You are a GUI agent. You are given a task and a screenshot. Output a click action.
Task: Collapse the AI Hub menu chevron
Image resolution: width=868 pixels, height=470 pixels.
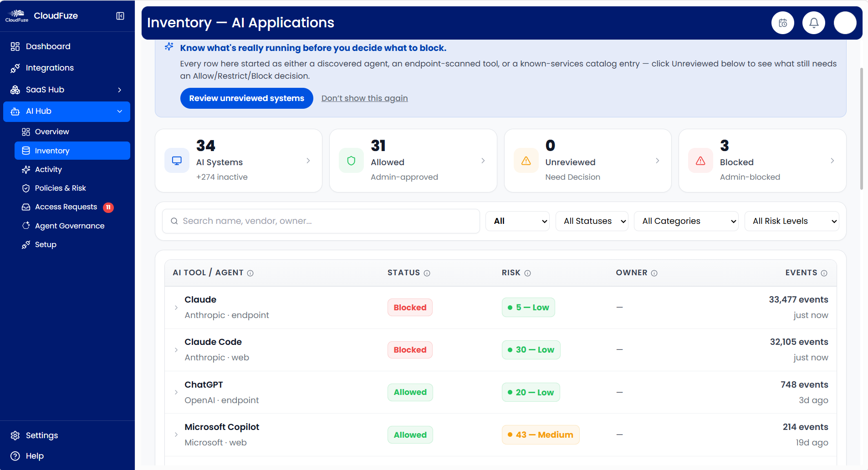pyautogui.click(x=120, y=111)
